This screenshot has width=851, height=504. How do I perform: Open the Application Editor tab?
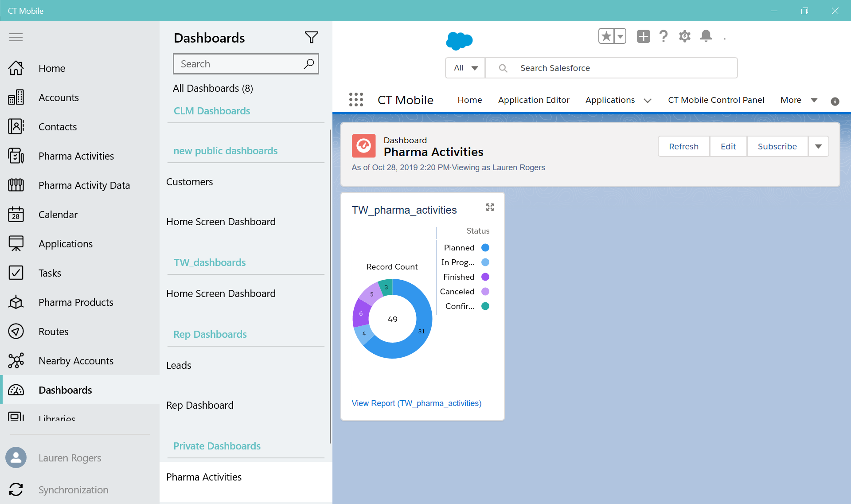click(534, 100)
